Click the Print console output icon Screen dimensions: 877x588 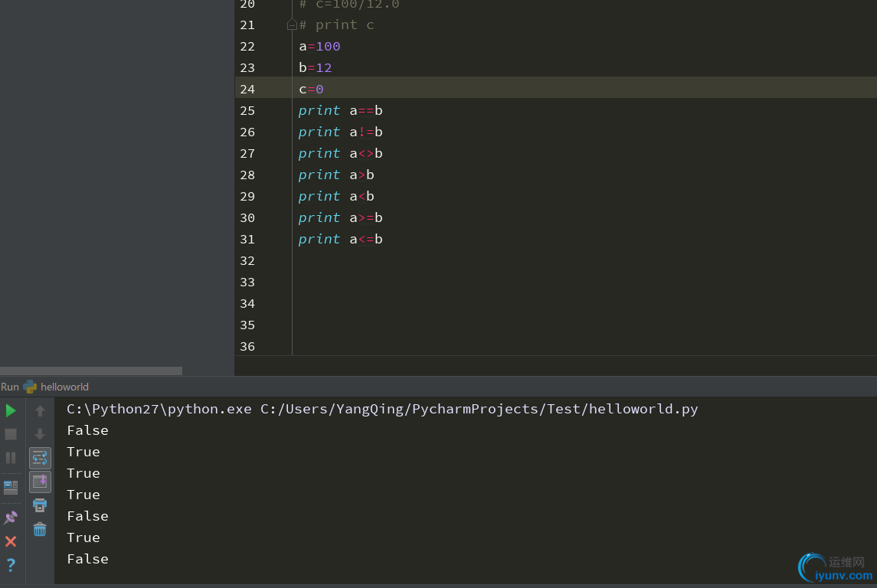(40, 505)
